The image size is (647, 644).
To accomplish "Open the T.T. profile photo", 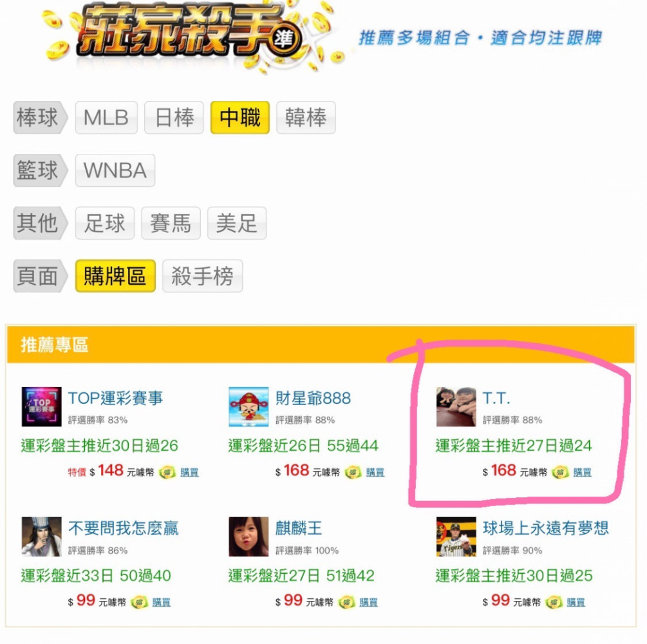I will click(456, 406).
